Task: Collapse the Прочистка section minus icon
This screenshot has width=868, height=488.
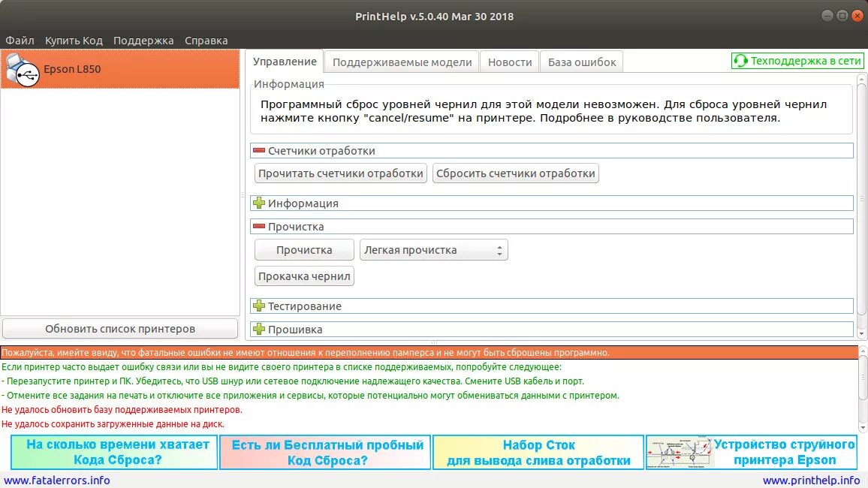Action: pos(258,226)
